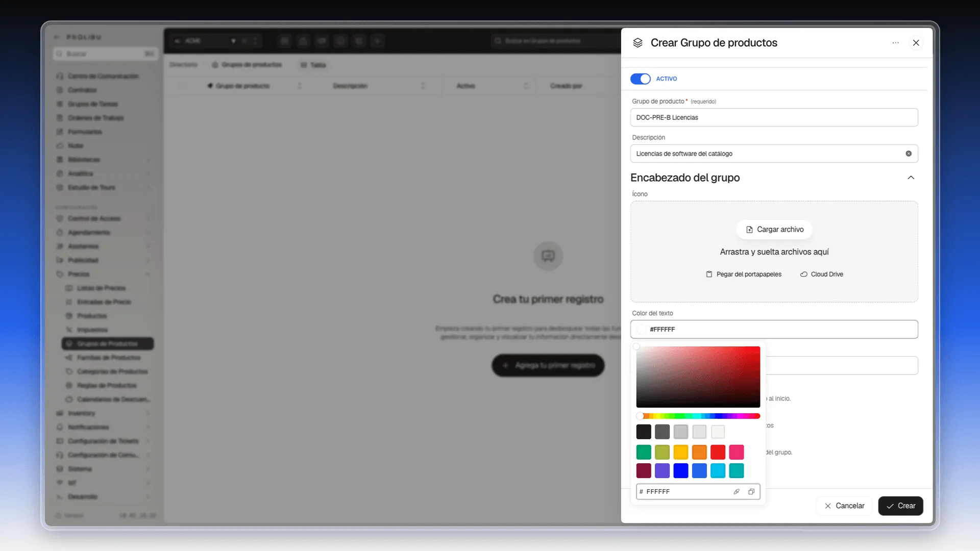Toggle the select-all checkbox in table header

(x=182, y=86)
